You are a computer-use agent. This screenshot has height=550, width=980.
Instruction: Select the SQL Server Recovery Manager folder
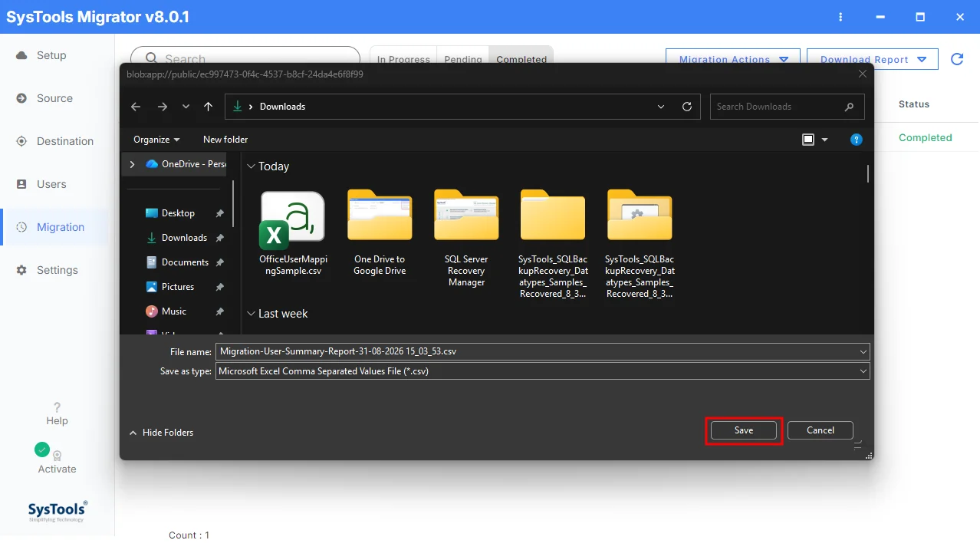click(466, 238)
